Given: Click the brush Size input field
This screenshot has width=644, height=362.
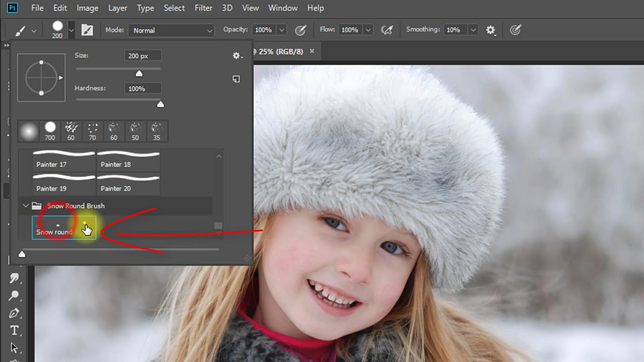Looking at the screenshot, I should pos(143,56).
